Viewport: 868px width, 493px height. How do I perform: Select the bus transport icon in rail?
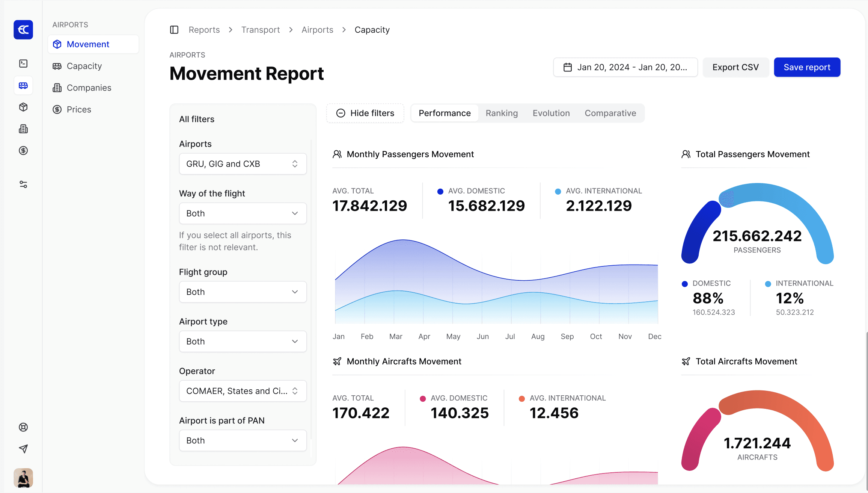coord(23,86)
